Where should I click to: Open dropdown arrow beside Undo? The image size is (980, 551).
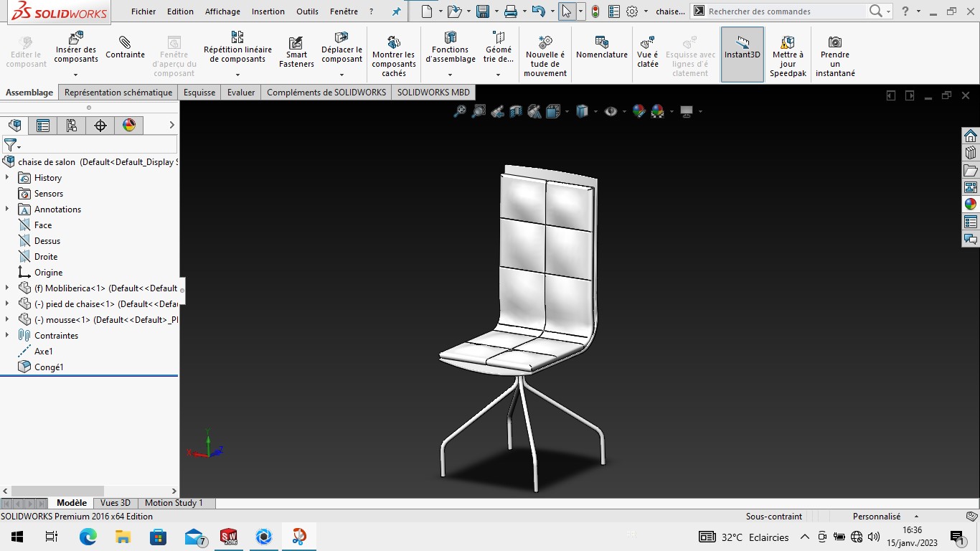(552, 11)
